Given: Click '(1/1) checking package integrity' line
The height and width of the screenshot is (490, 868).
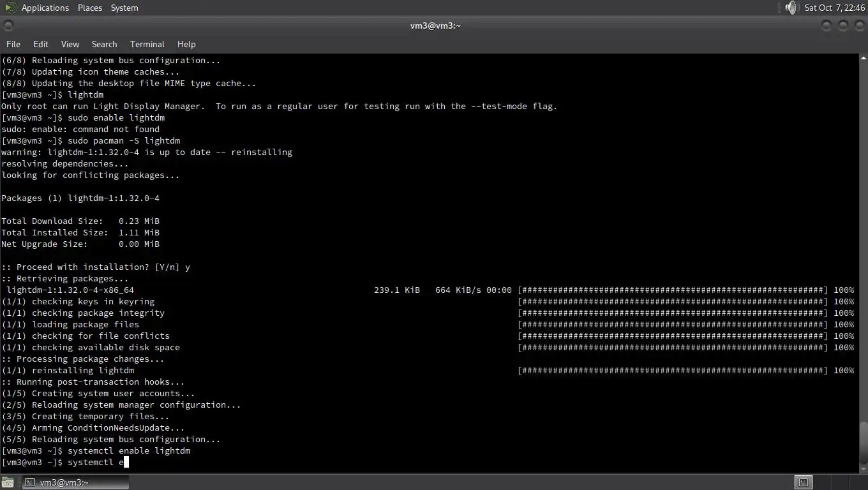Looking at the screenshot, I should 83,313.
